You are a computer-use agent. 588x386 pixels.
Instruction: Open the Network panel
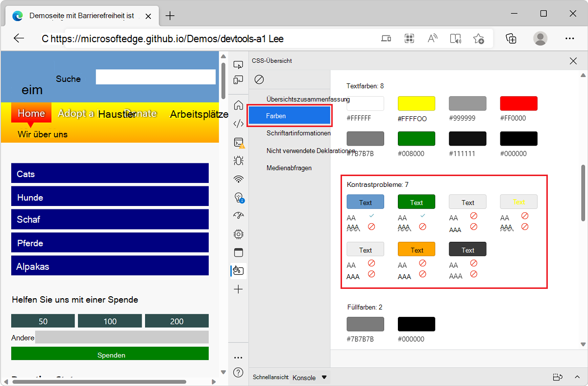click(238, 179)
